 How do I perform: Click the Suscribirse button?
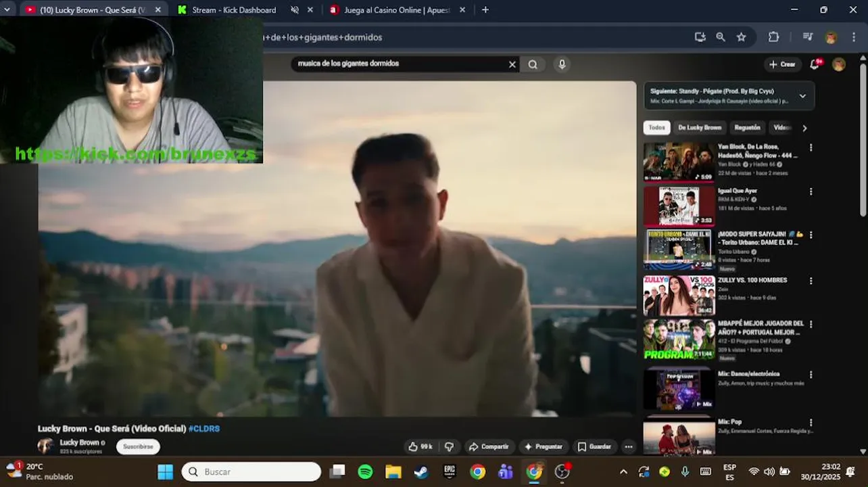pyautogui.click(x=138, y=446)
